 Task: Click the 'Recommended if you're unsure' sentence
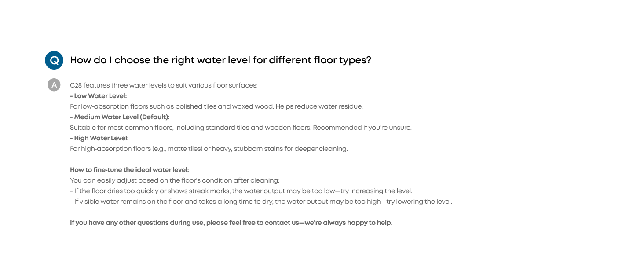tap(362, 128)
